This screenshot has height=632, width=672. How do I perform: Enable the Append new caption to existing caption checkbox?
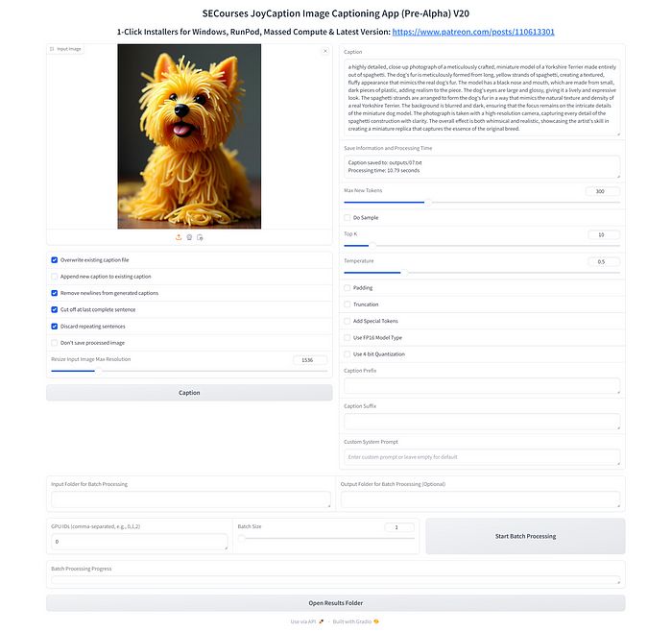[55, 277]
